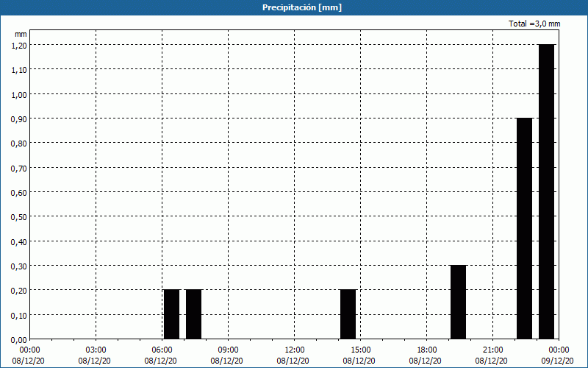The image size is (588, 368).
Task: Click the 0,00 y-axis label
Action: pyautogui.click(x=19, y=340)
